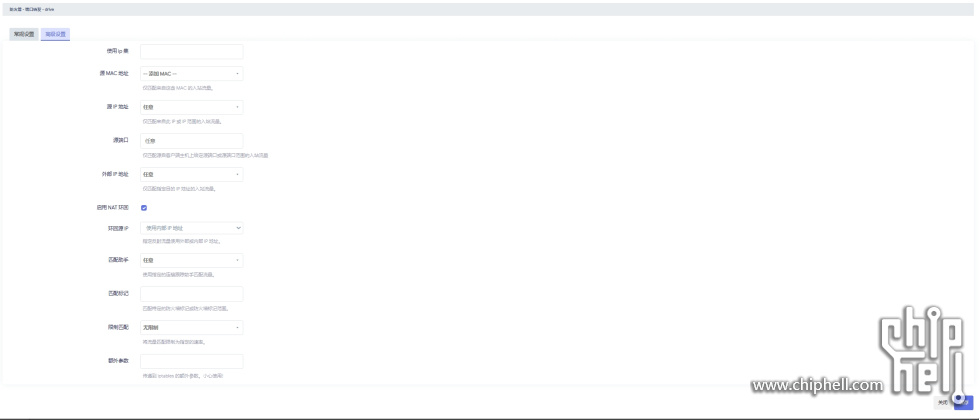This screenshot has width=979, height=420.
Task: Switch to the 常规设置 tab
Action: 24,34
